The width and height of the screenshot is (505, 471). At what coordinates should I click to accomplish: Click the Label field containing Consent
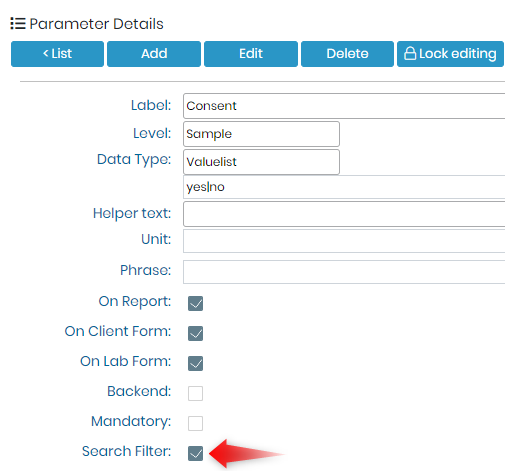click(344, 106)
